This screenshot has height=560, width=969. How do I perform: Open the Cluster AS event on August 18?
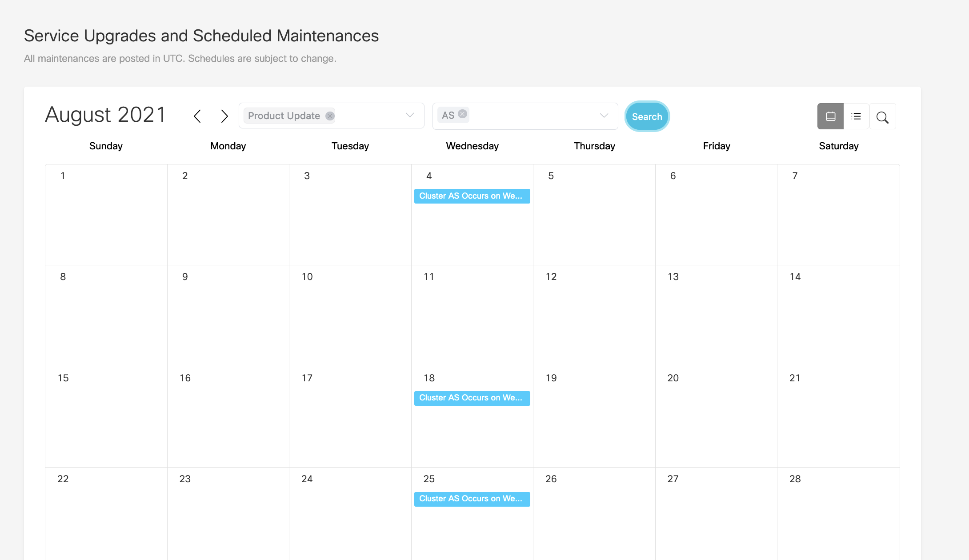pos(472,398)
